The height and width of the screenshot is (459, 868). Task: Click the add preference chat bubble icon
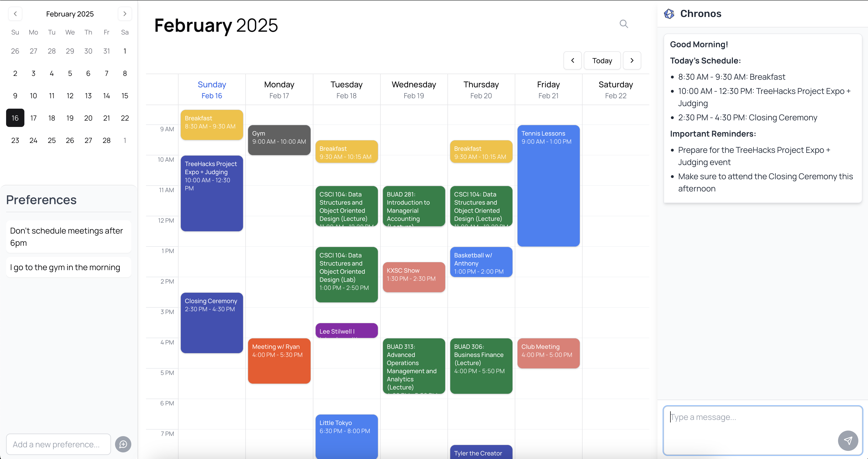123,444
